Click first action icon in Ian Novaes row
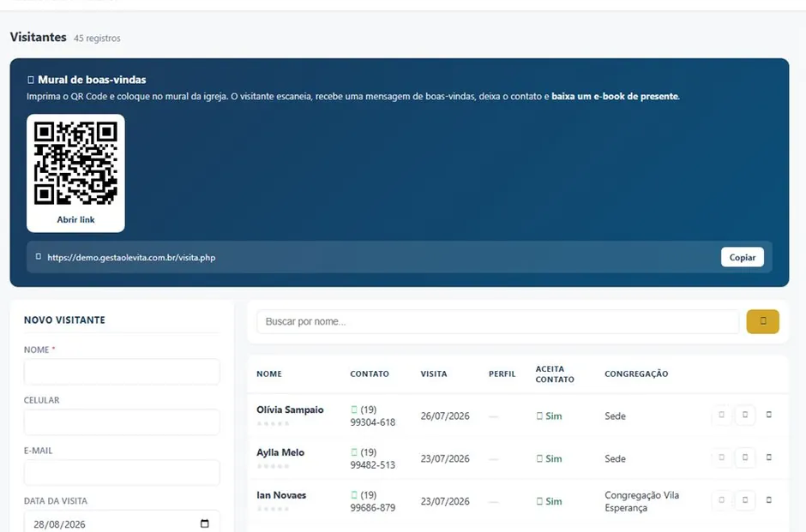The height and width of the screenshot is (532, 806). pyautogui.click(x=722, y=500)
